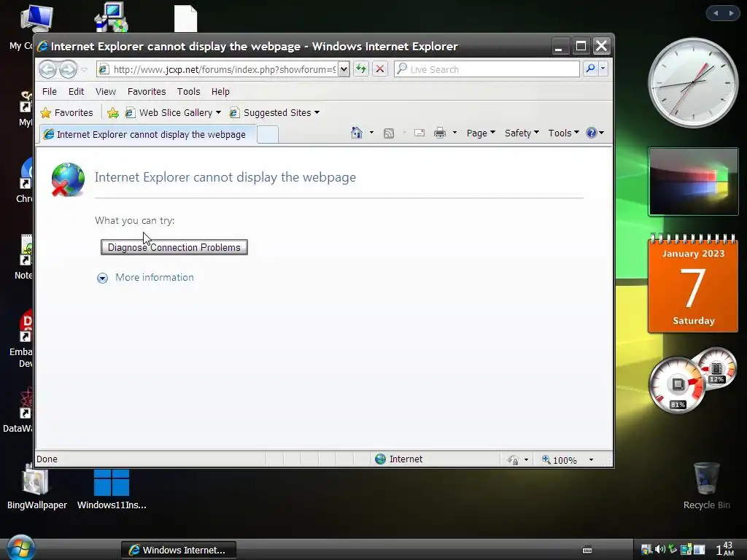747x560 pixels.
Task: Click the Live Search magnifier button
Action: point(590,69)
